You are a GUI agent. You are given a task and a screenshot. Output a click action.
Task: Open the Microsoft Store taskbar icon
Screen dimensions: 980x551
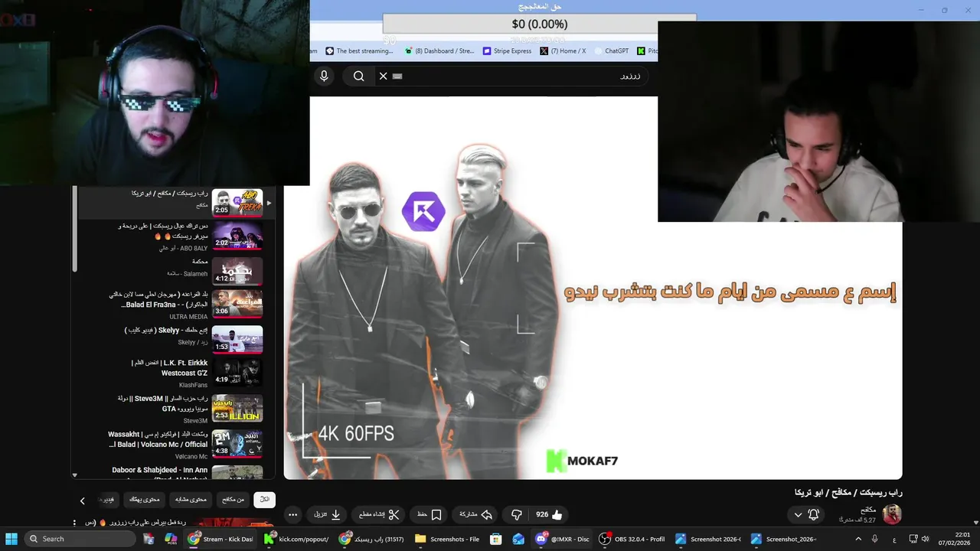(495, 539)
